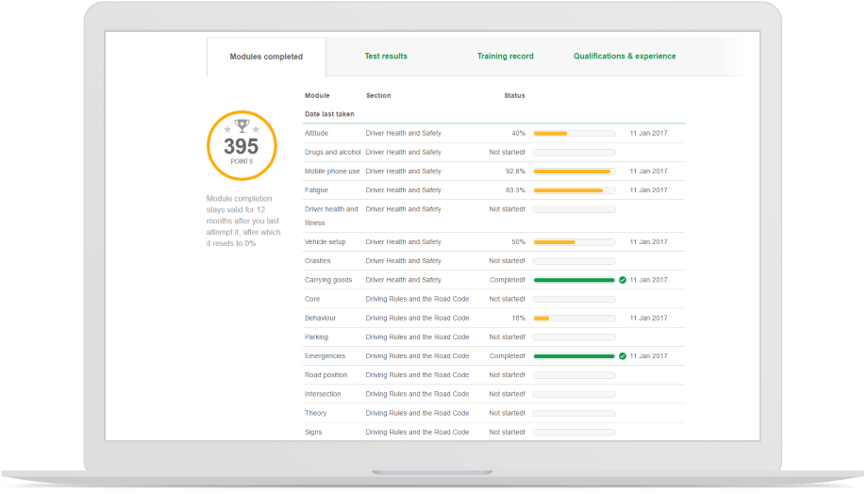Click the 40% status on Attitude row
The image size is (868, 494).
[518, 133]
